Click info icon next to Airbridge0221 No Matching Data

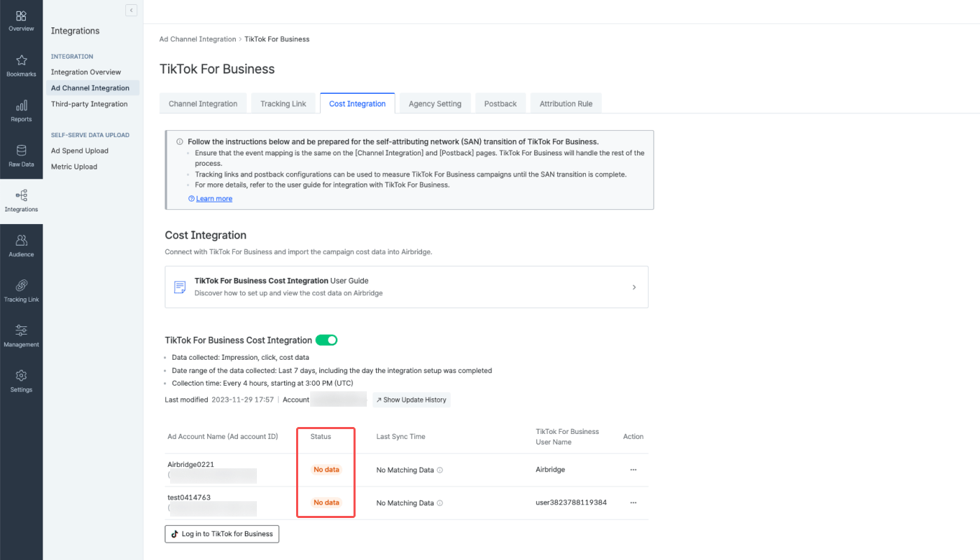[440, 470]
